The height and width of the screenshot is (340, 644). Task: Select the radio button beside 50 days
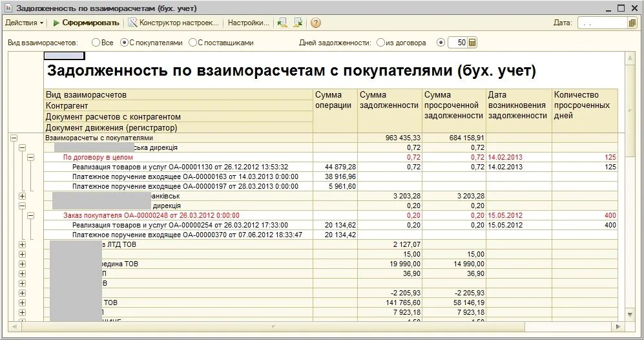[x=441, y=43]
